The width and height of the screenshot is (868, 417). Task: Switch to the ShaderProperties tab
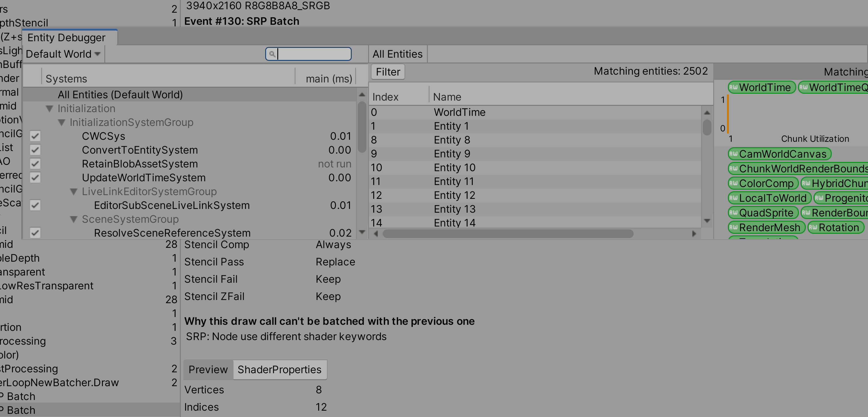(279, 369)
